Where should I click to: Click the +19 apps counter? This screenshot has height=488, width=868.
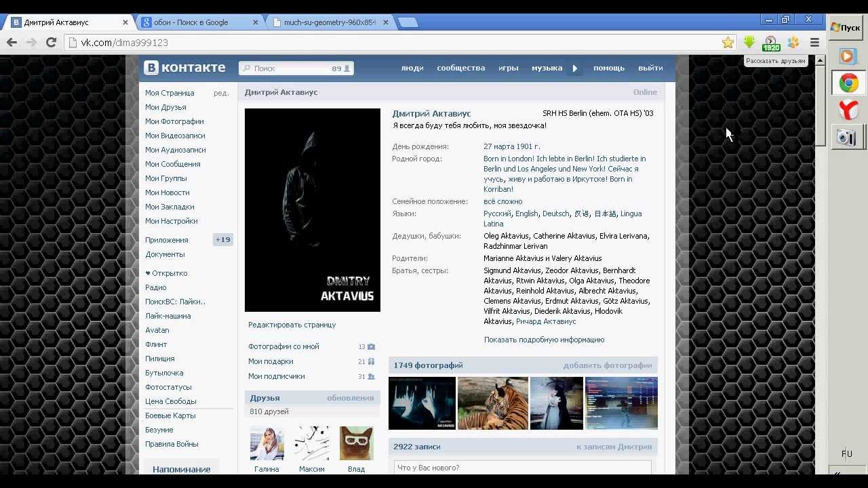pos(223,239)
